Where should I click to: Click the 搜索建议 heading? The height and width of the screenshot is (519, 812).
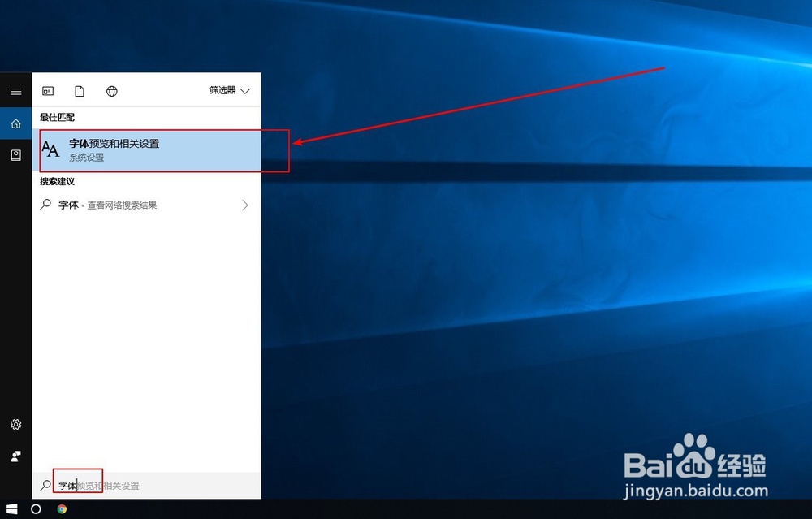click(57, 181)
